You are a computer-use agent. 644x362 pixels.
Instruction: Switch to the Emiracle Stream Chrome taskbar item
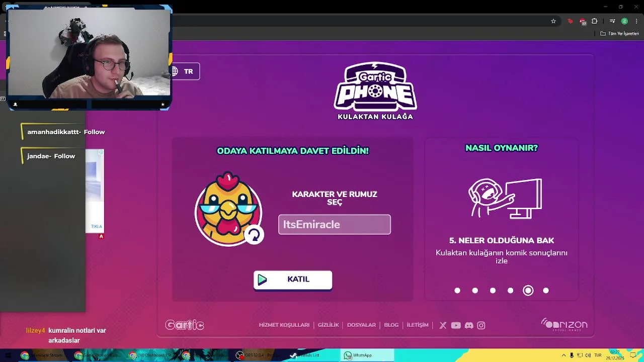[43, 355]
